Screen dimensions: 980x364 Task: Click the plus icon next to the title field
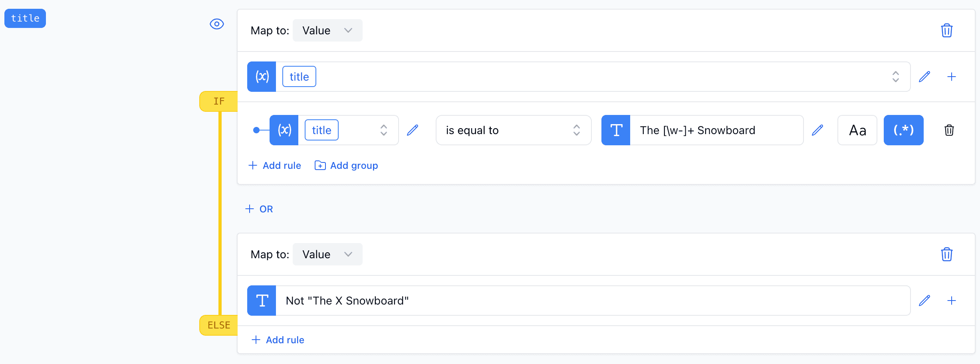(x=952, y=77)
